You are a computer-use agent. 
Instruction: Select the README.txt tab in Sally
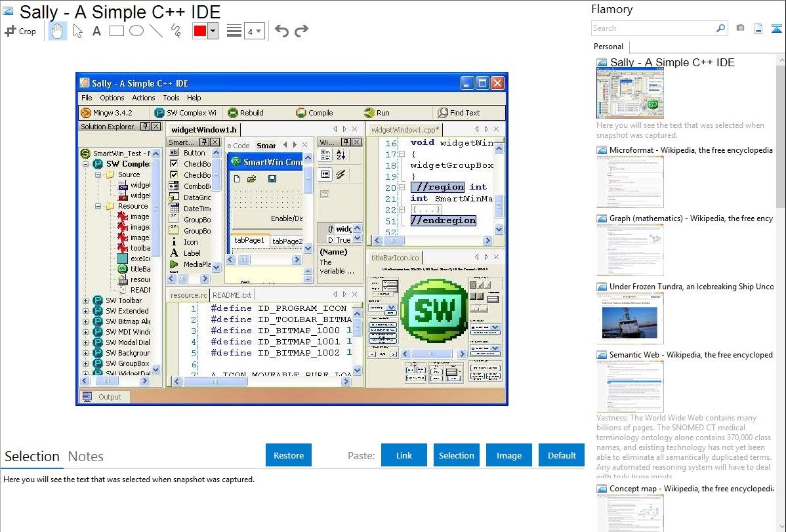232,295
